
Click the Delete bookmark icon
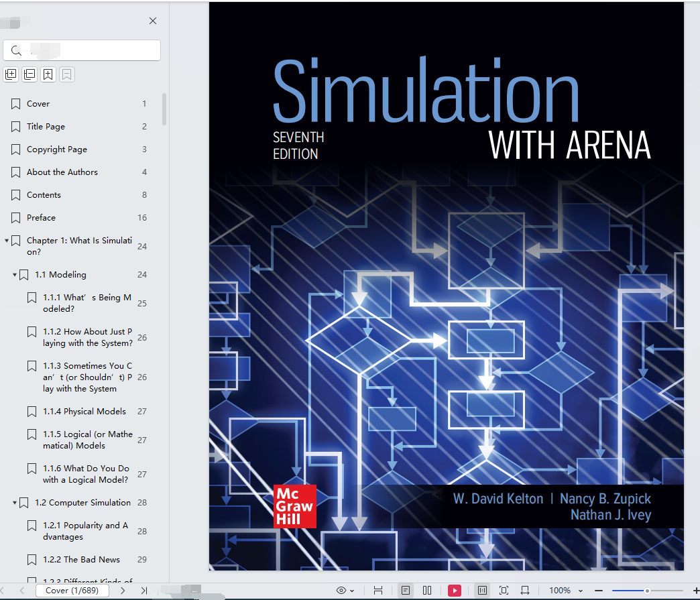[x=66, y=74]
